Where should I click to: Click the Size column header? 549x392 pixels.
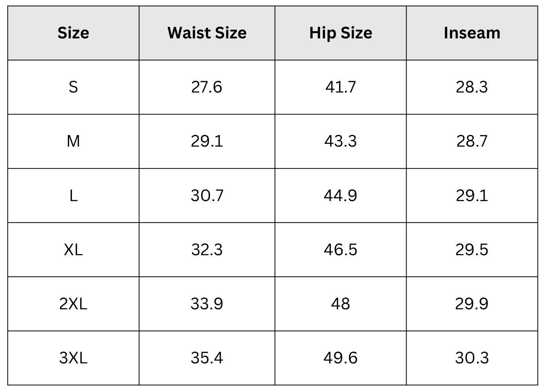[x=73, y=33]
